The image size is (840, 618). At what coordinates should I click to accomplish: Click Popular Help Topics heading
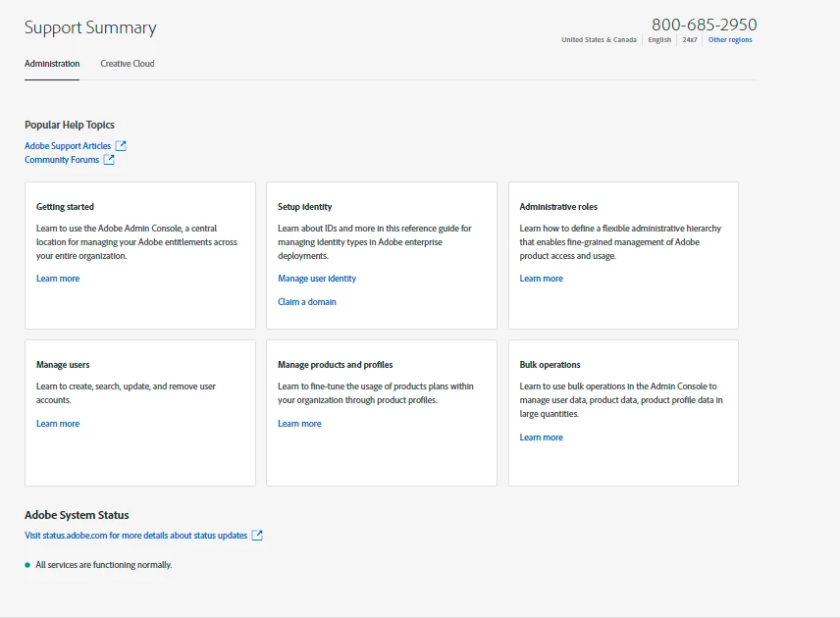[70, 125]
